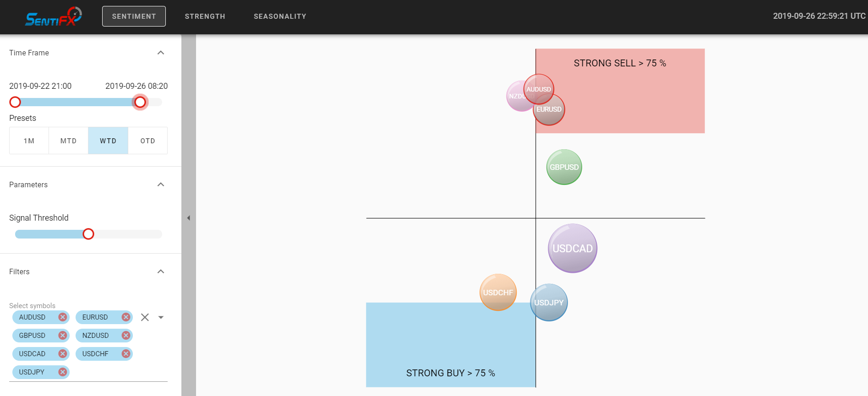The width and height of the screenshot is (868, 396).
Task: Click the SentiFX logo
Action: 53,17
